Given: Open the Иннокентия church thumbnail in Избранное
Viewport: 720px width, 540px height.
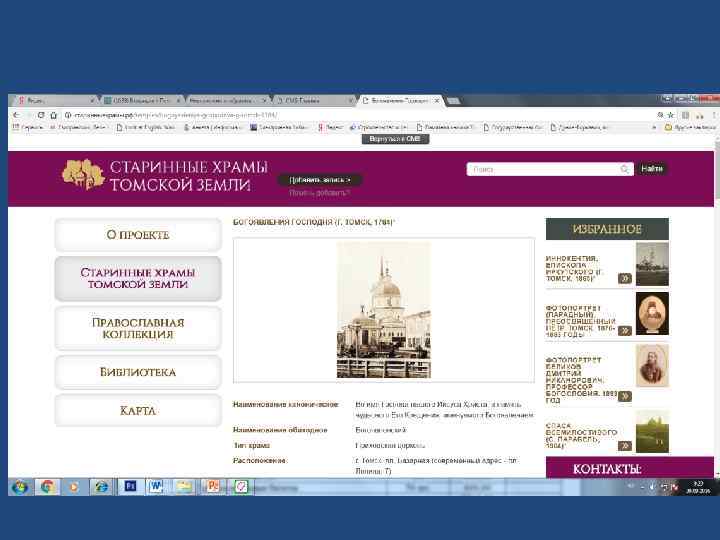Looking at the screenshot, I should (x=652, y=264).
